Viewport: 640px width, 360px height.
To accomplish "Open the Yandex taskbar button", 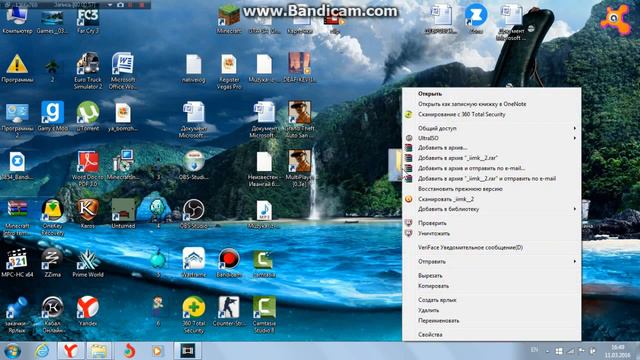I will pyautogui.click(x=71, y=351).
